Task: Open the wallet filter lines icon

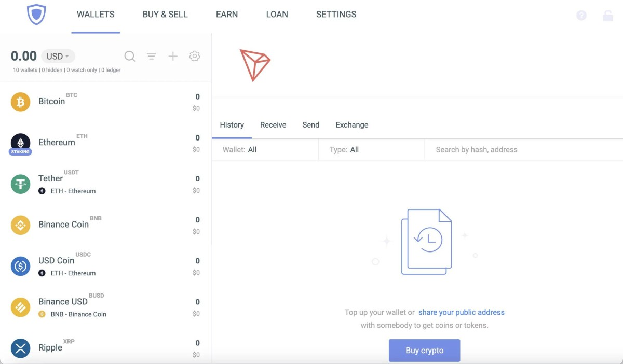Action: tap(151, 56)
